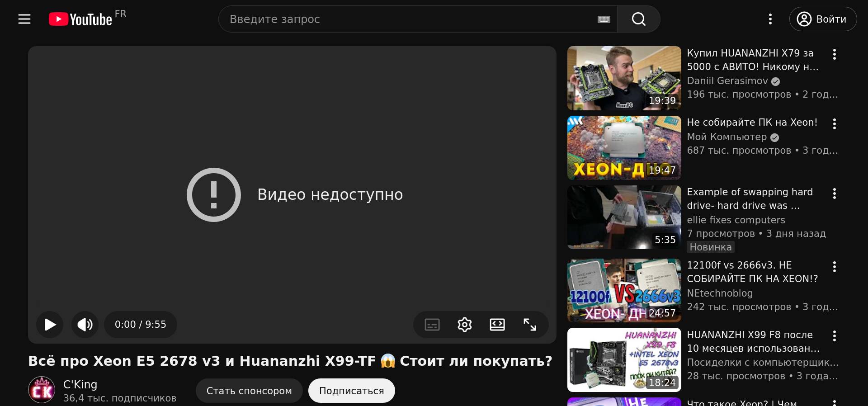Viewport: 868px width, 406px height.
Task: Open the ellie fixes computers channel
Action: pos(736,220)
